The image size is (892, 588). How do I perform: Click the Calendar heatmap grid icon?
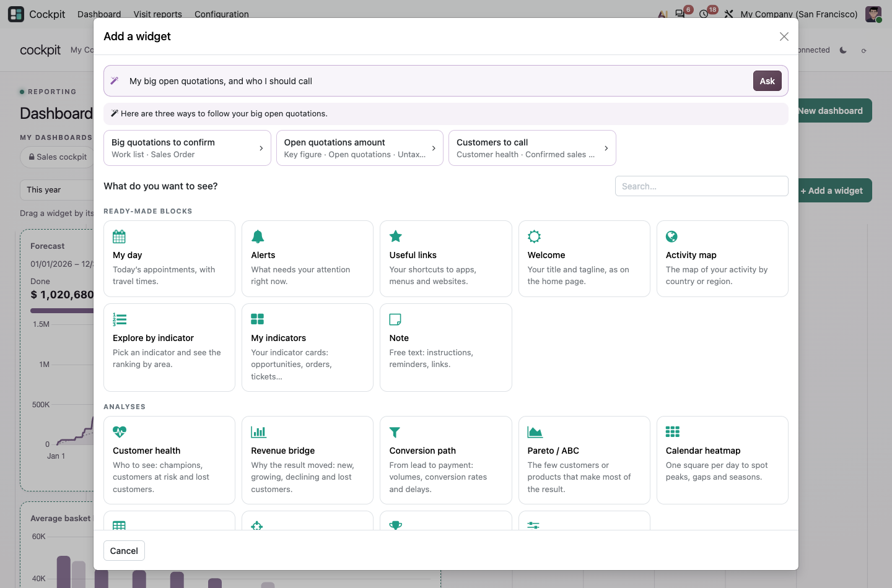click(673, 432)
